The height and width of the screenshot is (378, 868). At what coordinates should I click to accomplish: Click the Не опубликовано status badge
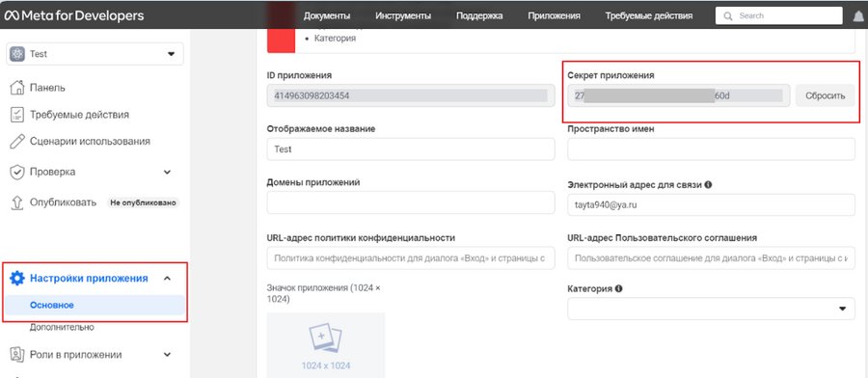[144, 202]
